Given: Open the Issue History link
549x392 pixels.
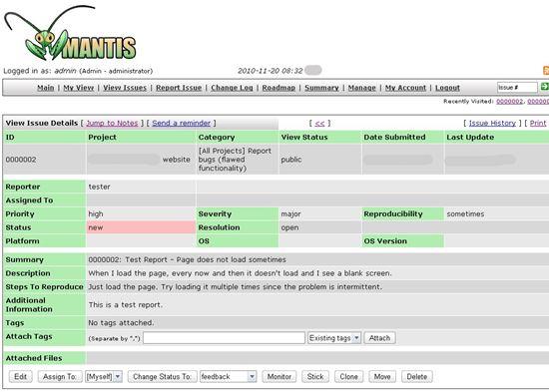Looking at the screenshot, I should pyautogui.click(x=492, y=124).
